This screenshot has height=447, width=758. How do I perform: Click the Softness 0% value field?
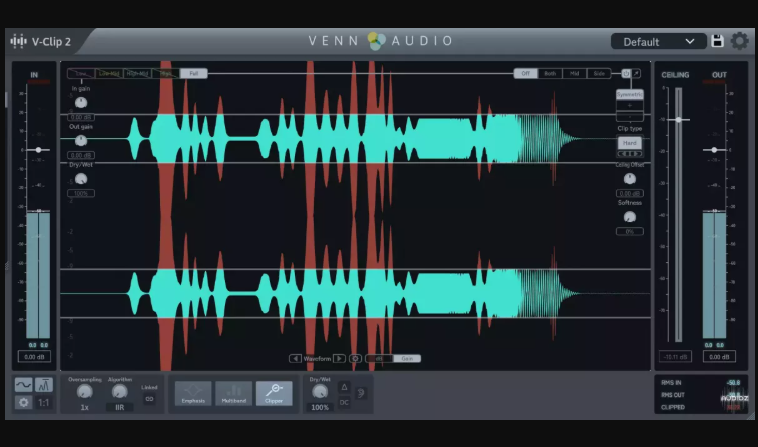tap(629, 231)
